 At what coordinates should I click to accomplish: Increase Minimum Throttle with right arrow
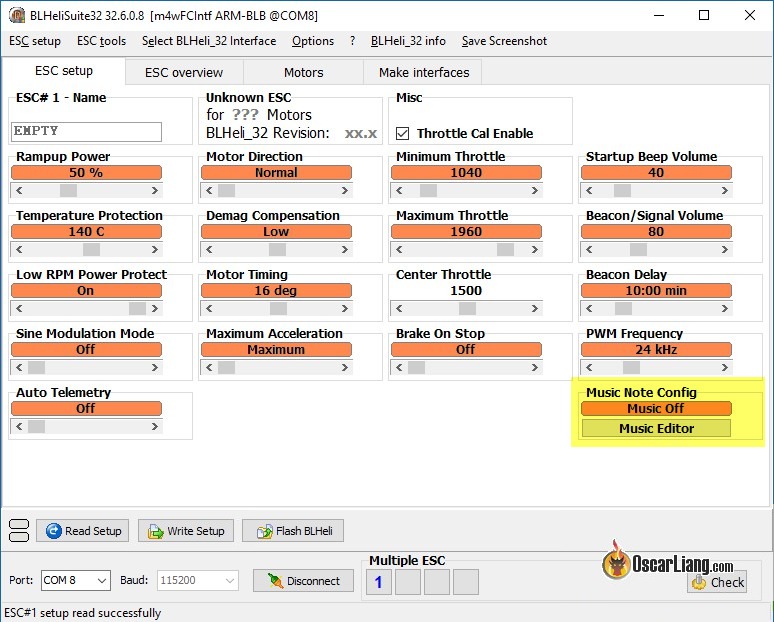tap(535, 190)
